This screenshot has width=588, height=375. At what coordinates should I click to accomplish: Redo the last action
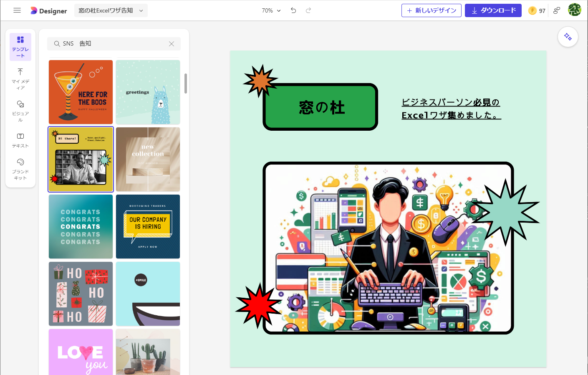tap(308, 10)
